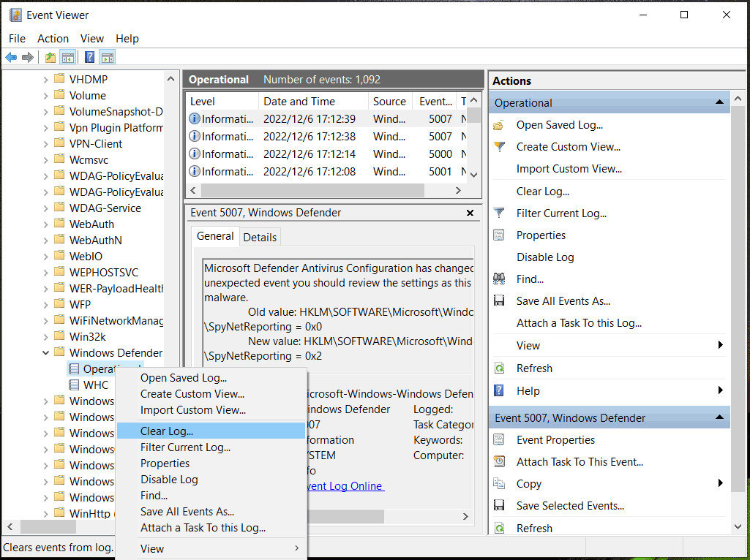Click the blue Help toolbar icon
Screen dimensions: 750x560
[x=89, y=58]
